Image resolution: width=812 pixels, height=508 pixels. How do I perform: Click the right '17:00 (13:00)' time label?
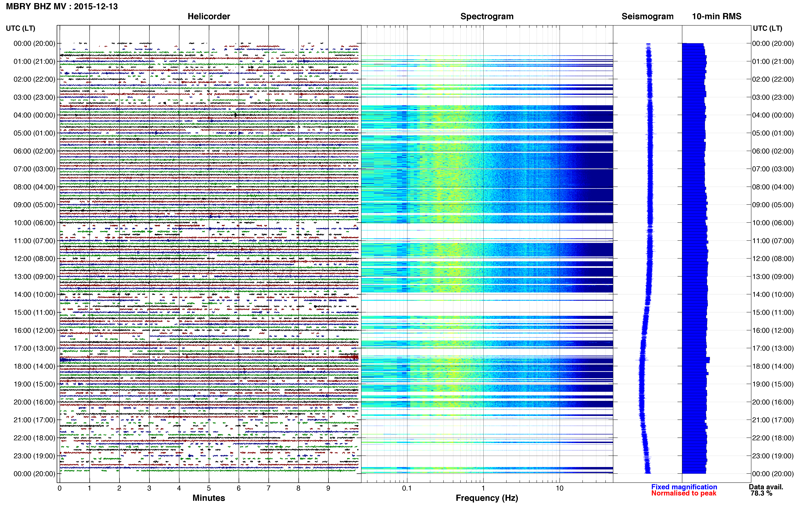773,348
